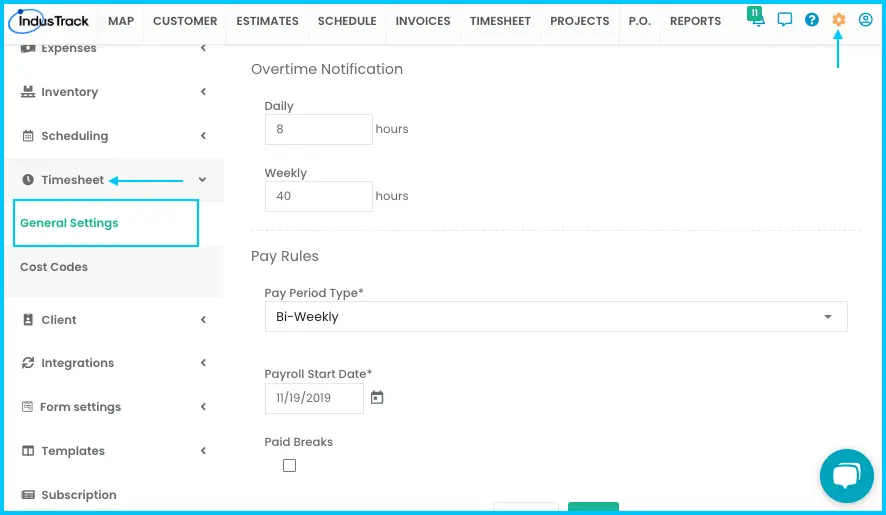The height and width of the screenshot is (515, 886).
Task: Go to the INVOICES menu
Action: (423, 21)
